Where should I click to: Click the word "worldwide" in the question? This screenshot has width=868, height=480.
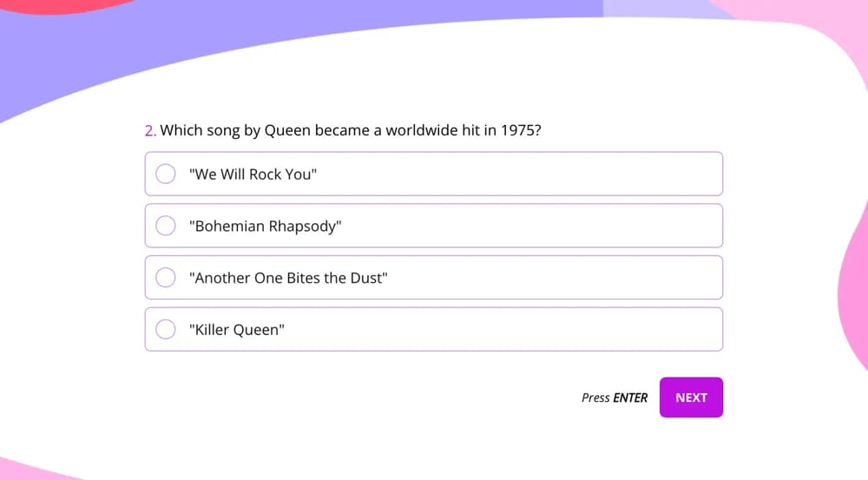[x=422, y=131]
